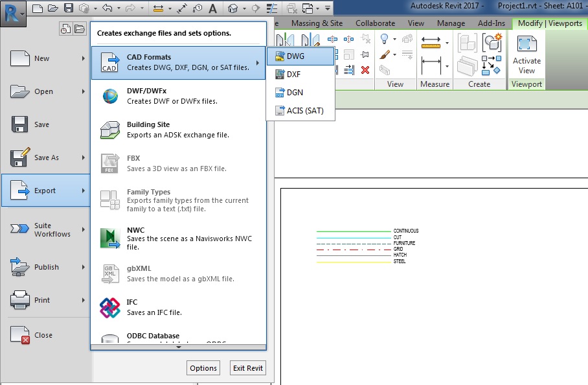Select IFC export option
588x385 pixels.
pos(179,307)
